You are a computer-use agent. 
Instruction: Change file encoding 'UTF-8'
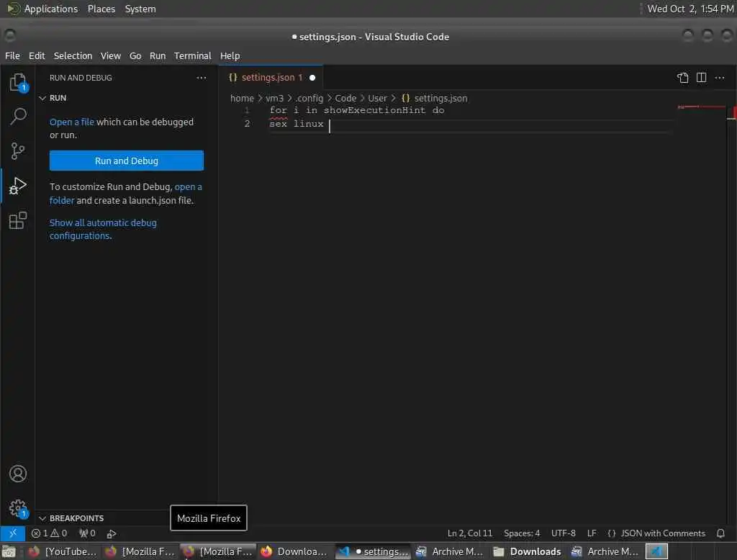(x=563, y=533)
